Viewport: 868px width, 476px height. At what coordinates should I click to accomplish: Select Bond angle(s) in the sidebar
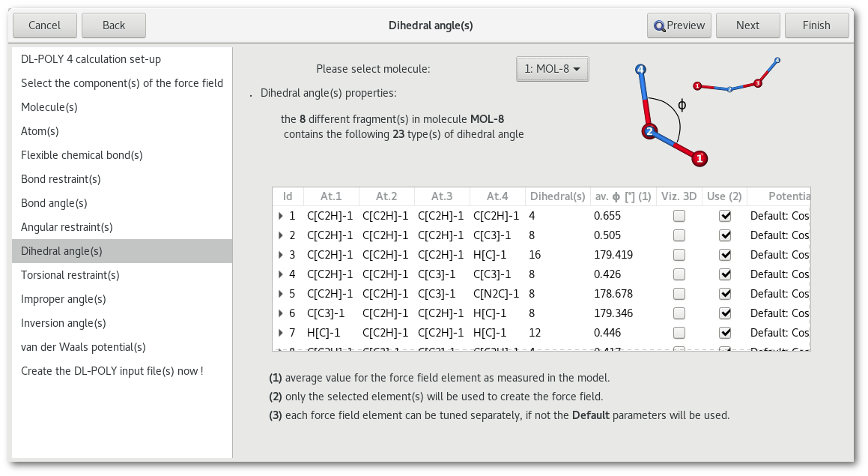tap(54, 203)
